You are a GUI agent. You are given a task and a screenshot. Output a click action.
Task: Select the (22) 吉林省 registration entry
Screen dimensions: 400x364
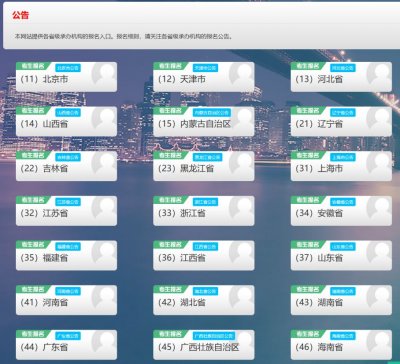(66, 166)
